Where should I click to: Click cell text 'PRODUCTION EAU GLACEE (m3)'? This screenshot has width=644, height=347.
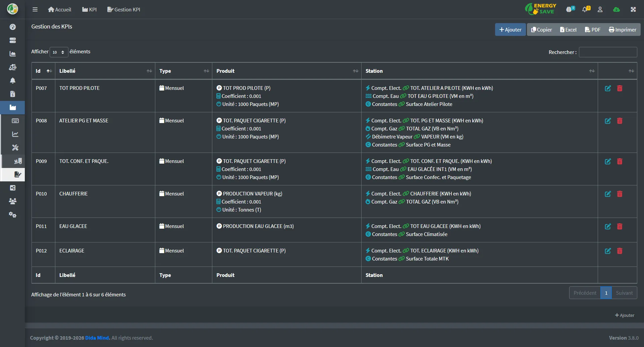[x=258, y=226]
